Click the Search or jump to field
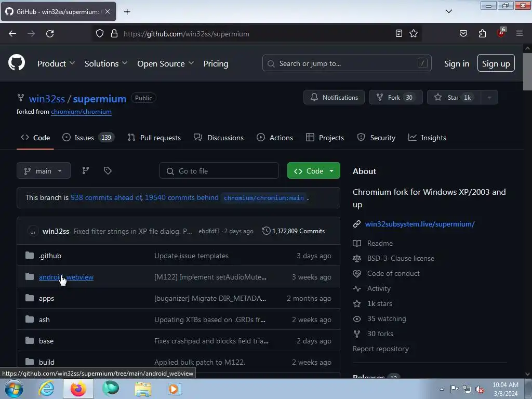The image size is (532, 399). point(347,63)
